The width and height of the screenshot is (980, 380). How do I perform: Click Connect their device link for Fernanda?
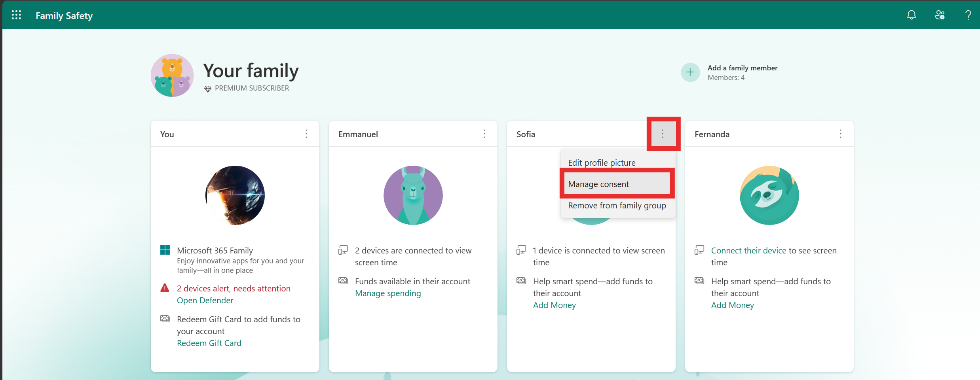(x=748, y=250)
